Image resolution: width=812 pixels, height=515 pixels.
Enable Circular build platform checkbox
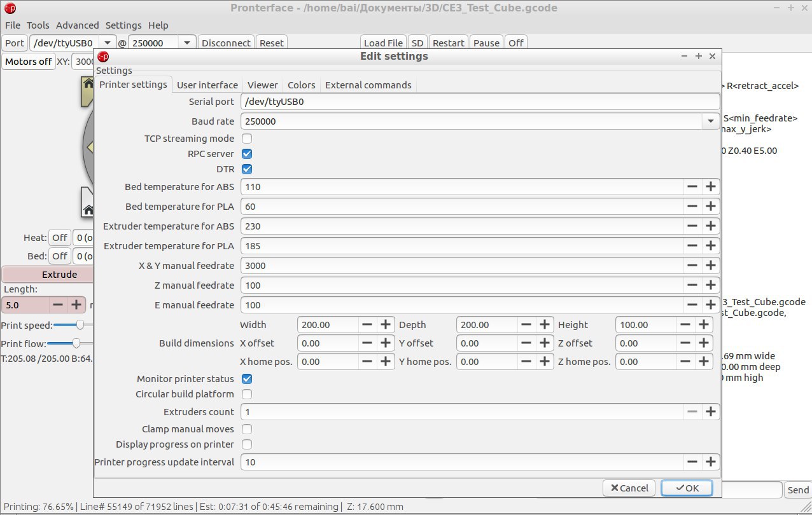click(x=247, y=394)
